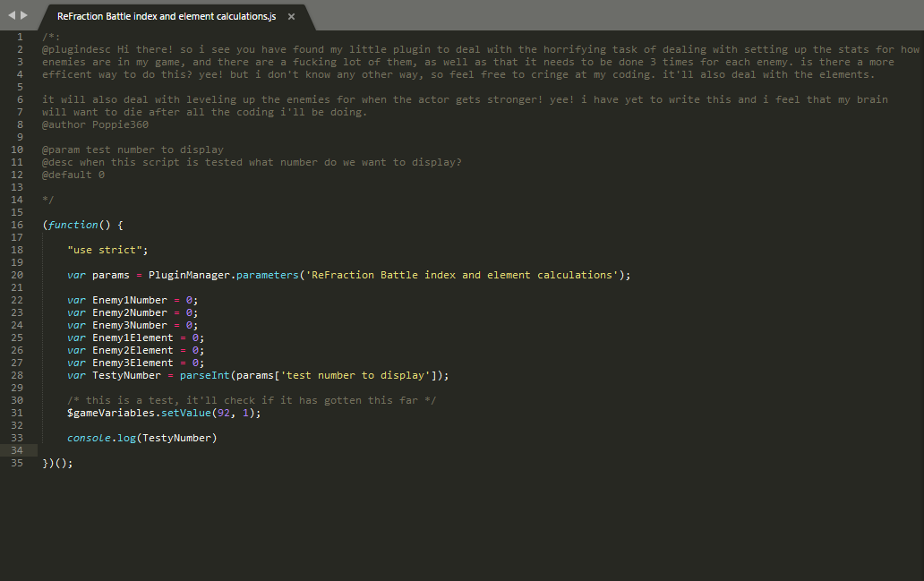Close the ReFraction Battle index tab
This screenshot has width=924, height=581.
pyautogui.click(x=291, y=16)
